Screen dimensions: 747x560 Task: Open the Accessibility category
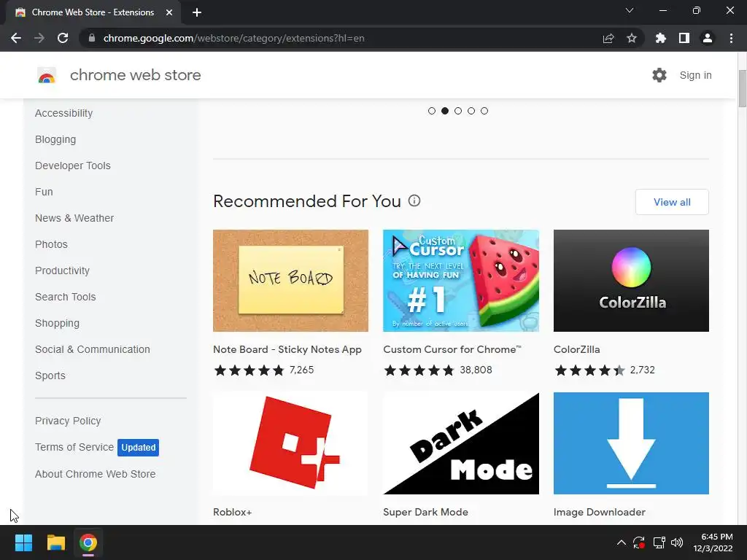64,113
